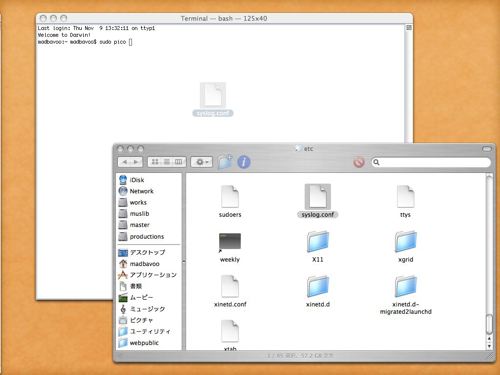The width and height of the screenshot is (500, 375).
Task: Open the gear Action dropdown menu
Action: coord(202,162)
